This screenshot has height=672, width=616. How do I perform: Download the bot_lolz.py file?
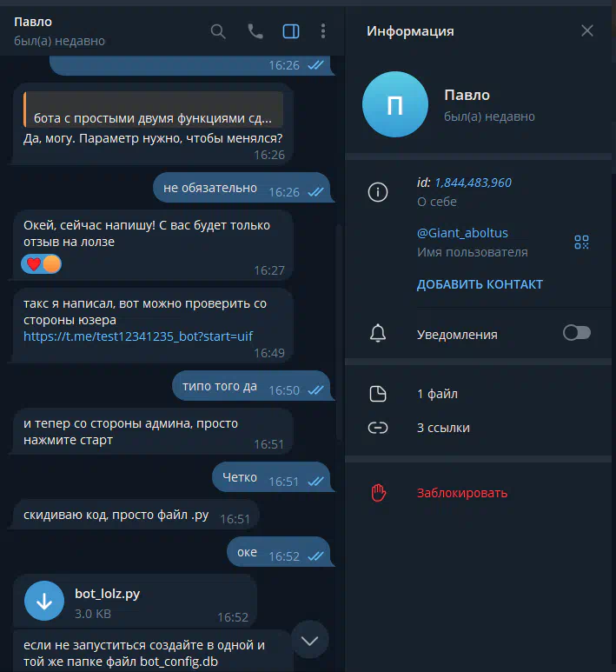[x=44, y=601]
